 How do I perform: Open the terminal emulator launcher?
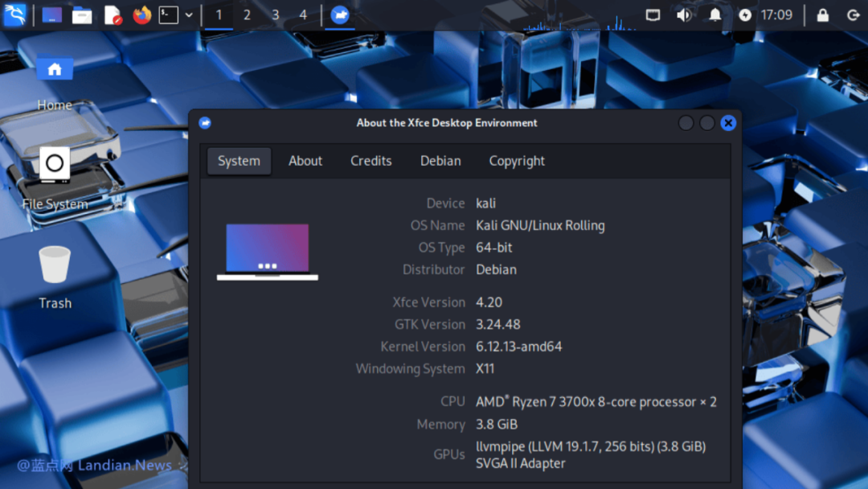tap(168, 15)
